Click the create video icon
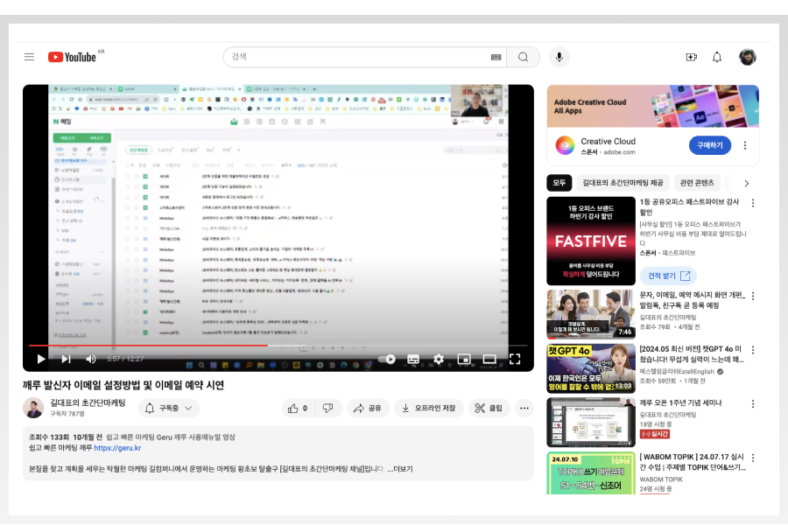Screen dimensions: 788x532 (691, 57)
